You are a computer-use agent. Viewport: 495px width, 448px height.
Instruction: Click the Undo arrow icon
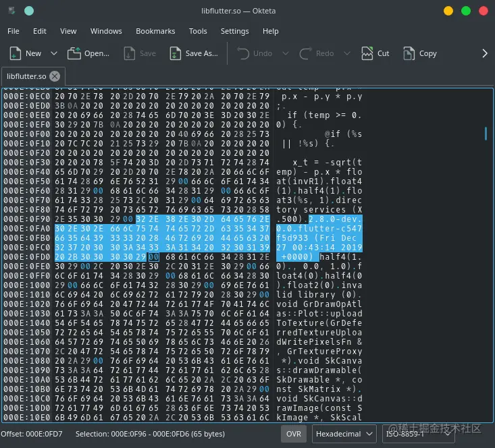click(x=242, y=53)
